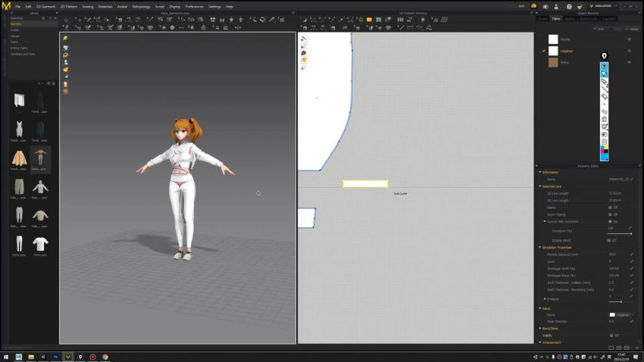Select the hoodie garment thumbnail in library
Viewport: 644px width, 362px height.
[40, 187]
